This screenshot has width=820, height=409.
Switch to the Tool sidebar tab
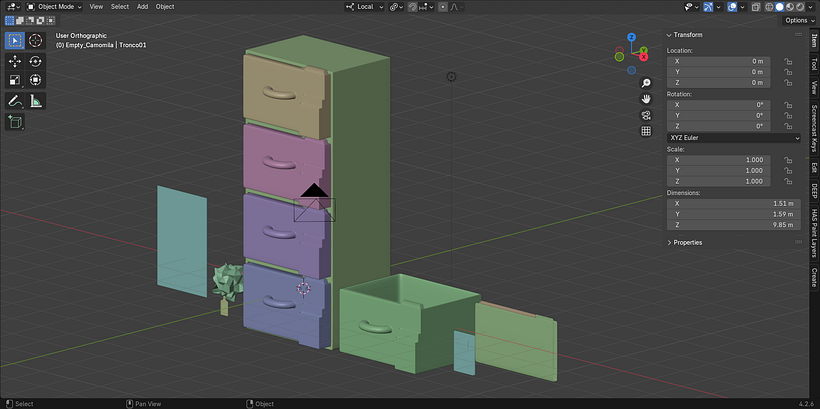[x=814, y=64]
